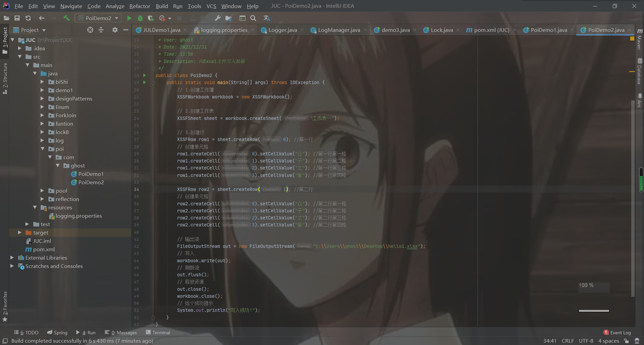
Task: Open the Messages tool window
Action: point(121,332)
